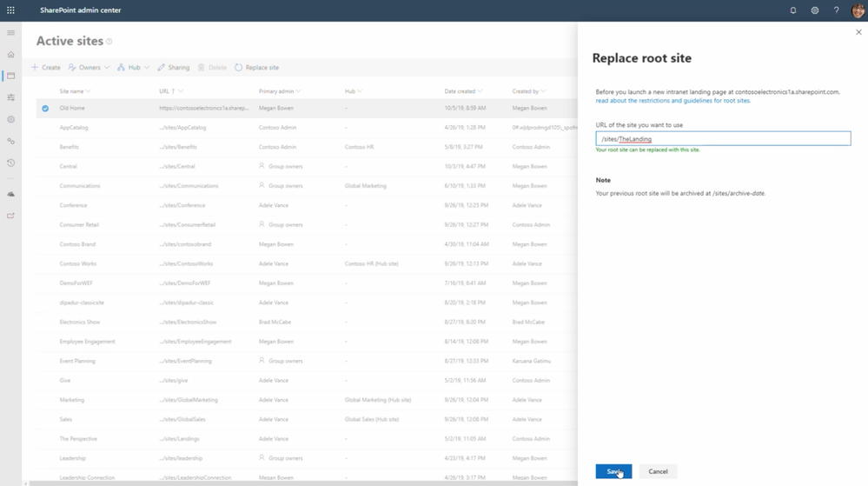Viewport: 868px width, 486px height.
Task: Open the help question mark icon
Action: 836,10
